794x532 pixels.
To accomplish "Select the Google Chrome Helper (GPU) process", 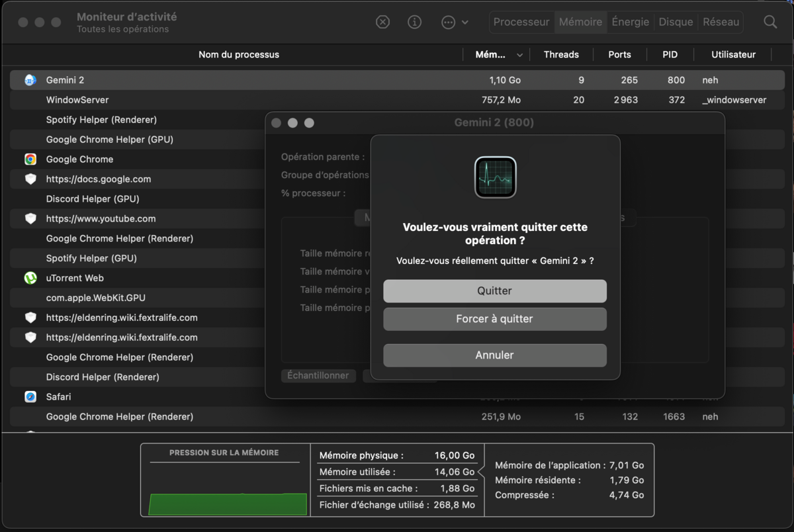I will [110, 140].
